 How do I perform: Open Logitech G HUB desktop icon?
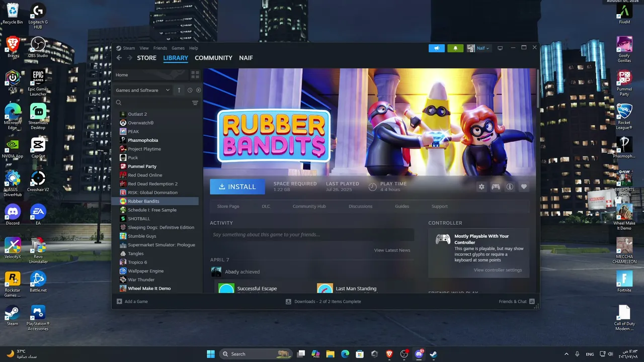point(38,16)
